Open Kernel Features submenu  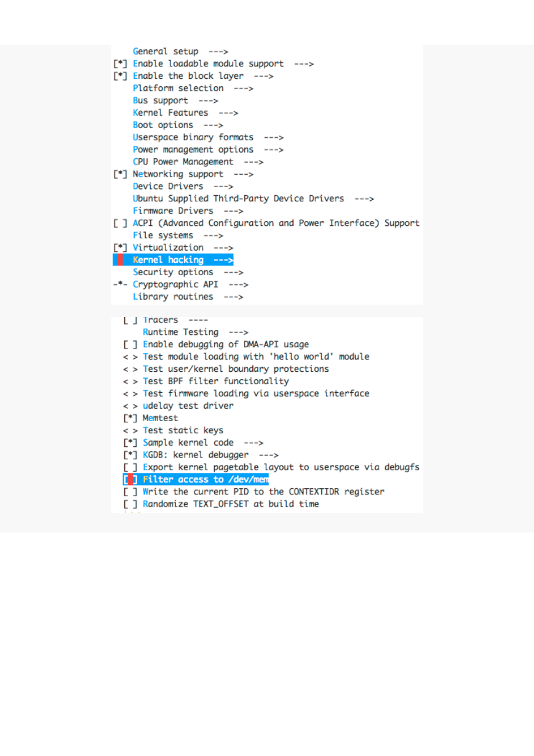pos(186,113)
